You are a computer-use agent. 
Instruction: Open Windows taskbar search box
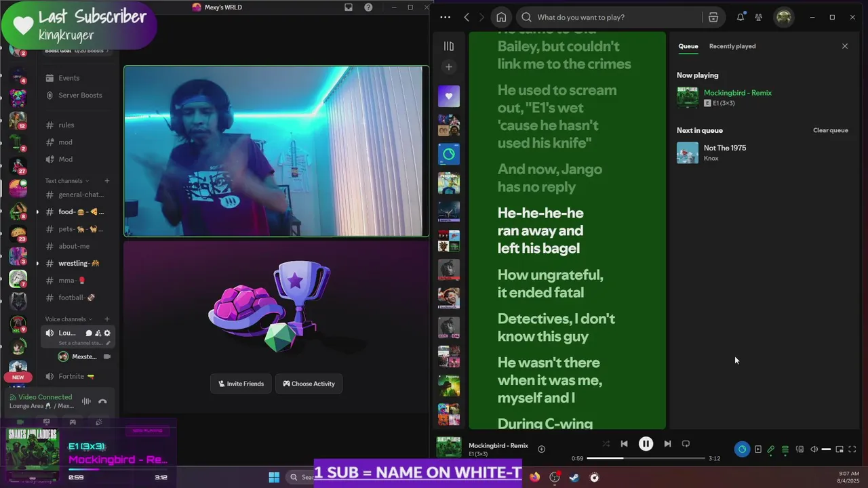click(x=301, y=477)
